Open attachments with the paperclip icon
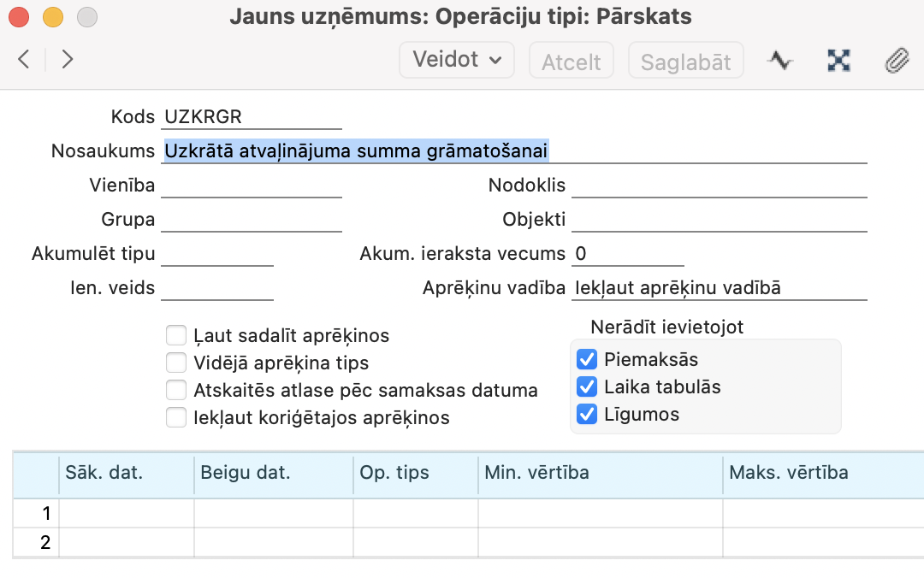The height and width of the screenshot is (578, 924). pos(896,60)
